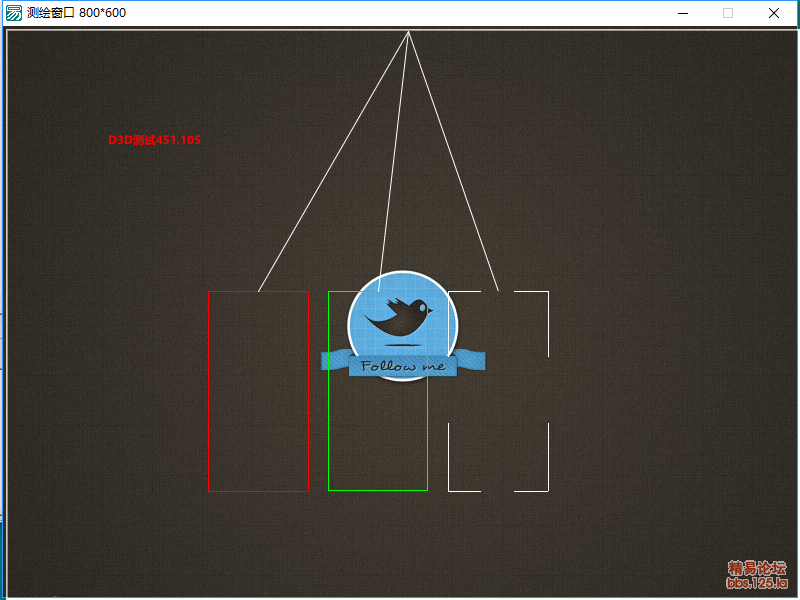800x600 pixels.
Task: Click the Follow me ribbon banner
Action: (x=403, y=363)
